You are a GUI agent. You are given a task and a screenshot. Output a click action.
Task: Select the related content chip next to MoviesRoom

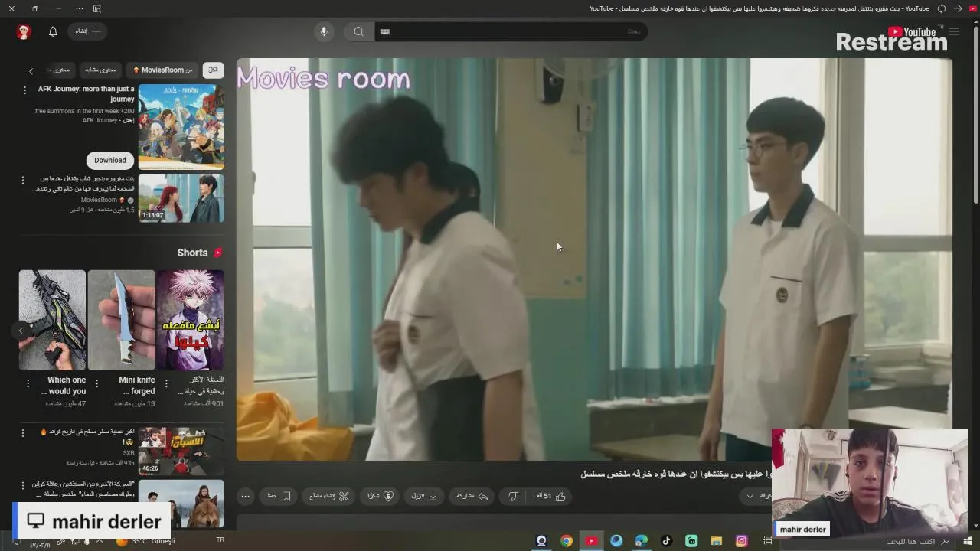(100, 70)
